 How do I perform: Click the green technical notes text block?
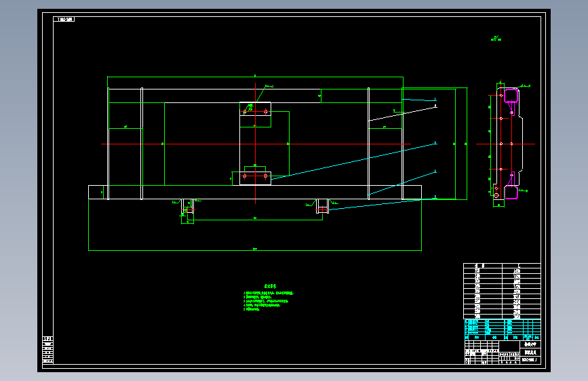point(269,298)
